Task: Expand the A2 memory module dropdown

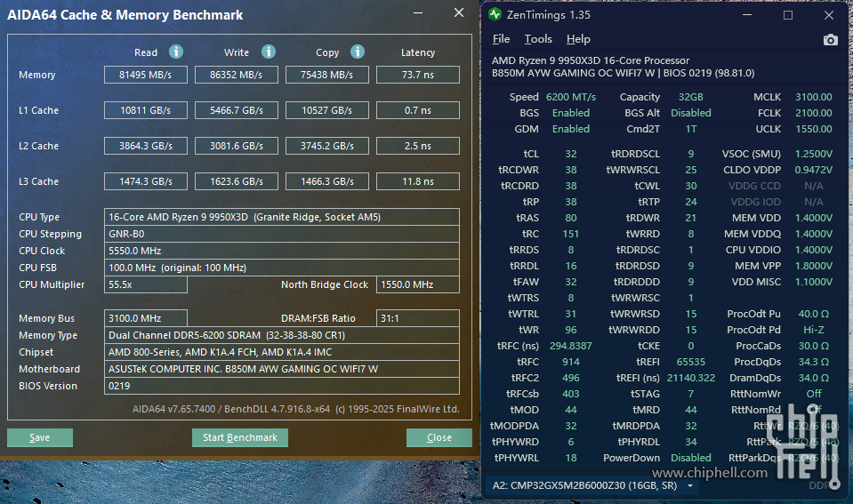Action: pyautogui.click(x=691, y=486)
